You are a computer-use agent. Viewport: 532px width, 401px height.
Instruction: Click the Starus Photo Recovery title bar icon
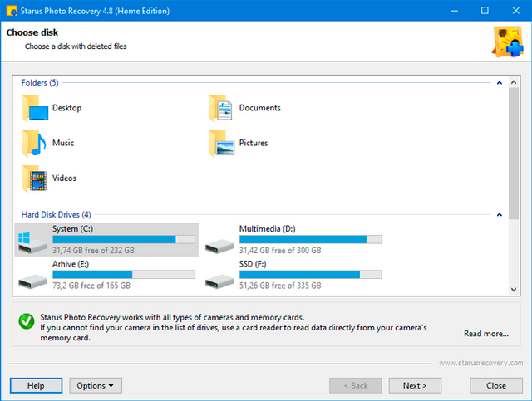pos(12,11)
